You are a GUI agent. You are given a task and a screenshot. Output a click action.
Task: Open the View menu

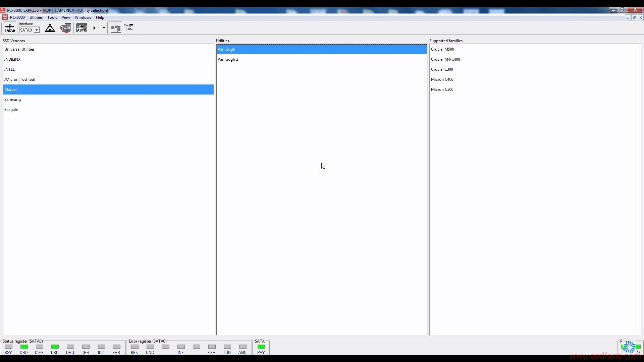tap(66, 17)
